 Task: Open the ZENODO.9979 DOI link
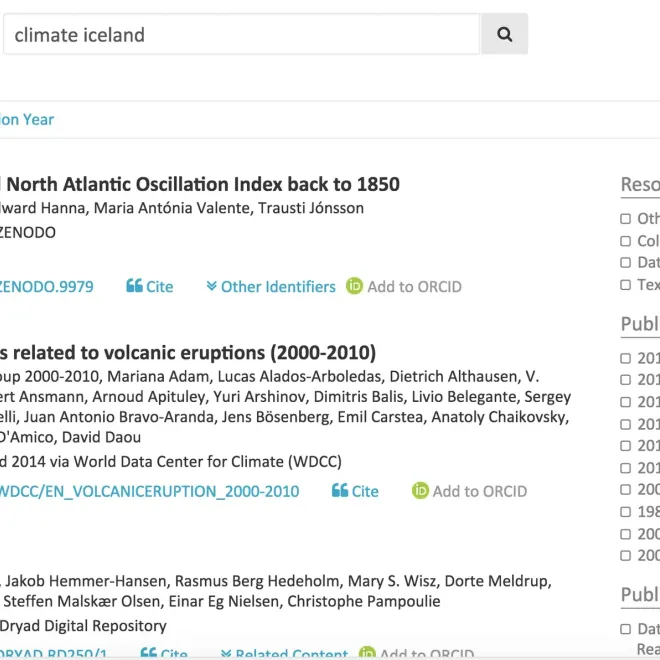(46, 287)
